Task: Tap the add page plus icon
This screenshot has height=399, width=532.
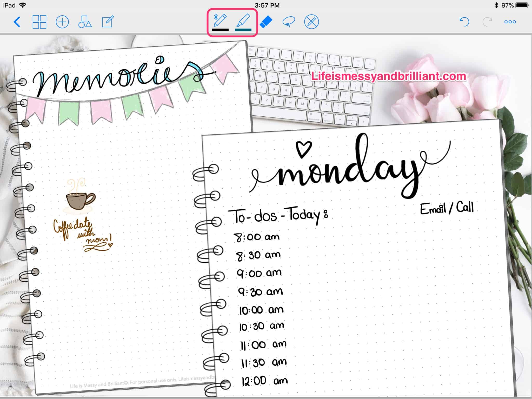Action: tap(62, 22)
